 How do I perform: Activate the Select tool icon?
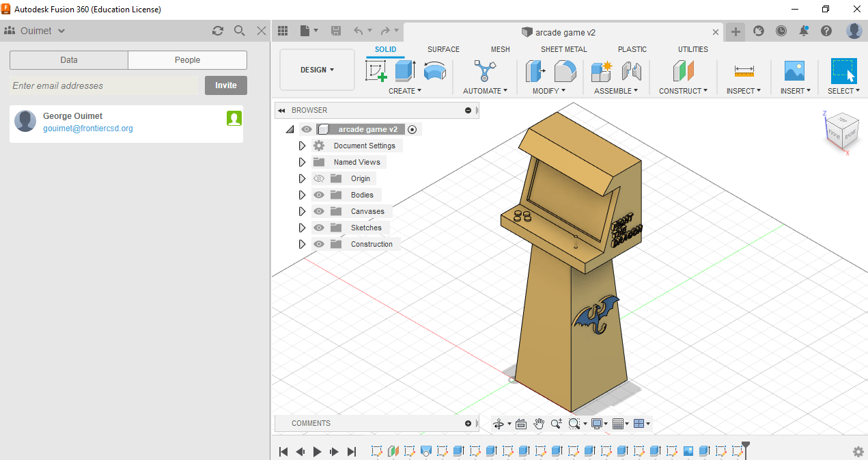844,71
